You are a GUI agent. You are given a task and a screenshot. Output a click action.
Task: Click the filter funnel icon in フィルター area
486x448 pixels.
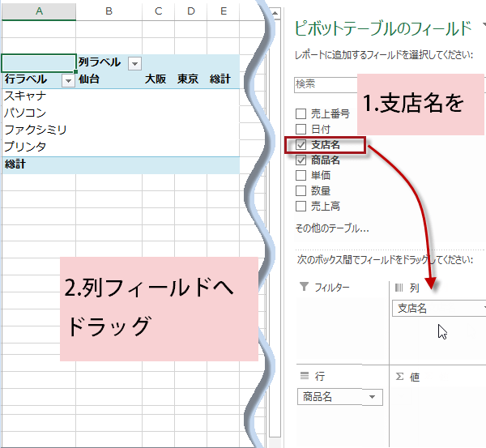[x=304, y=287]
